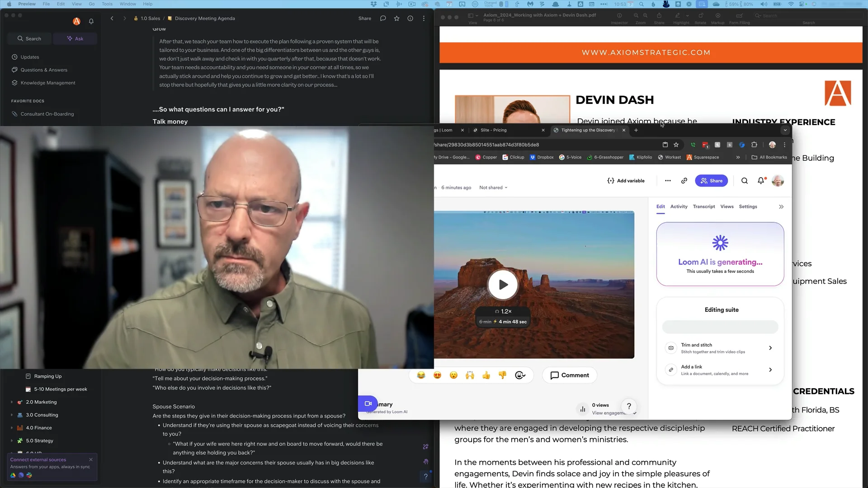Copy the Loom video link icon

(684, 181)
